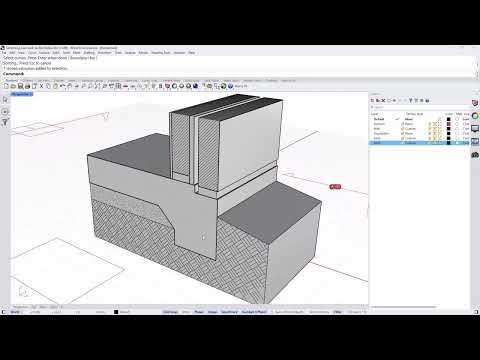Viewport: 480px width, 360px height.
Task: Open the camera panel icon on right
Action: (475, 155)
